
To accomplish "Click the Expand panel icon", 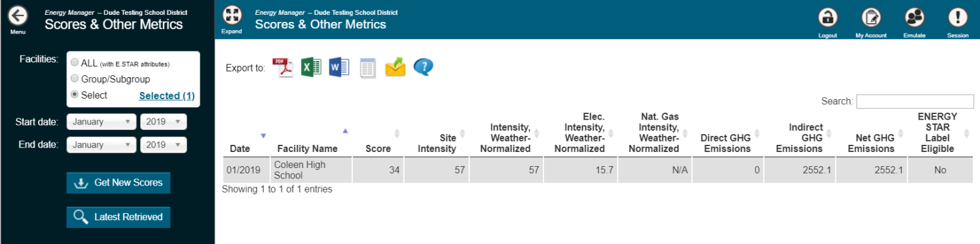I will (x=231, y=16).
